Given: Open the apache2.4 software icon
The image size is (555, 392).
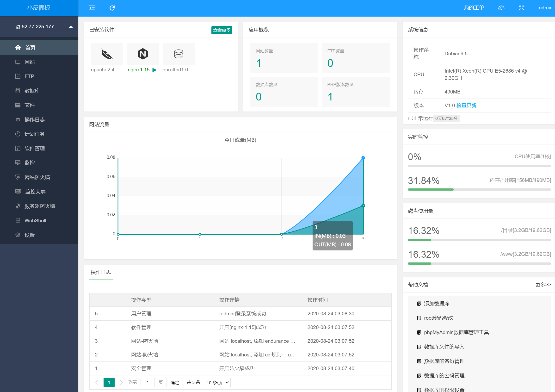Looking at the screenshot, I should point(107,54).
